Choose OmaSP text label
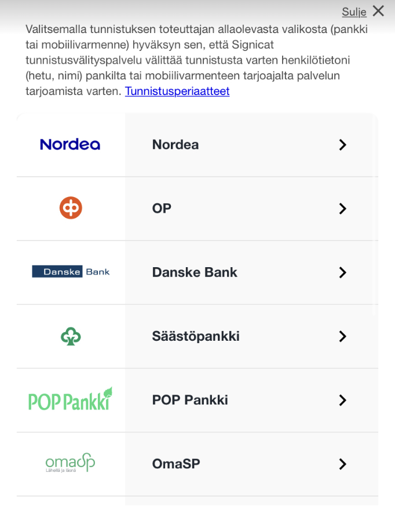Screen dimensions: 395x532 176,464
